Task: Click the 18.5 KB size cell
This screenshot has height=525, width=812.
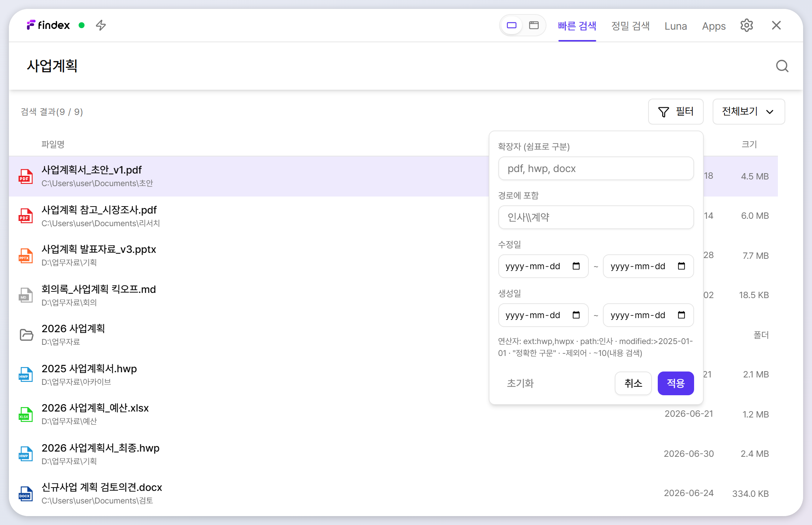Action: (x=754, y=295)
